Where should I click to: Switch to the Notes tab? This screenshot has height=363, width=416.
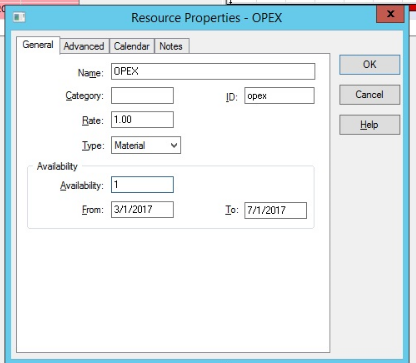(171, 46)
